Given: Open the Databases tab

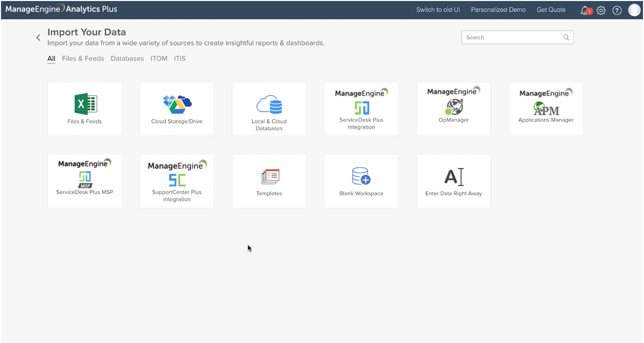Looking at the screenshot, I should [127, 59].
